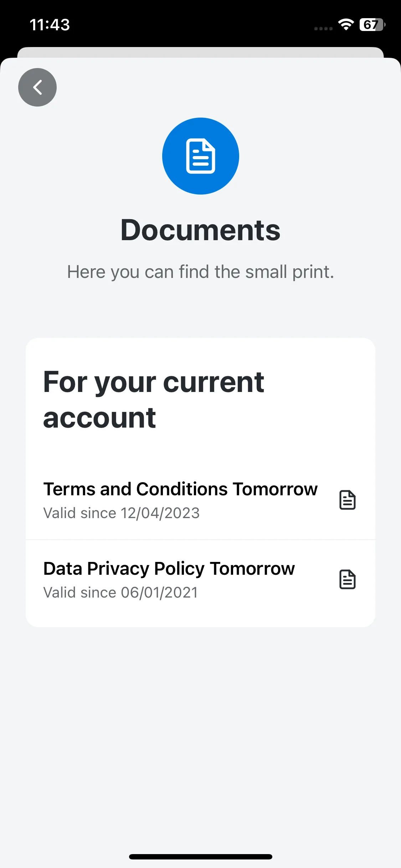Tap the Documents heading
The height and width of the screenshot is (868, 401).
(x=201, y=230)
